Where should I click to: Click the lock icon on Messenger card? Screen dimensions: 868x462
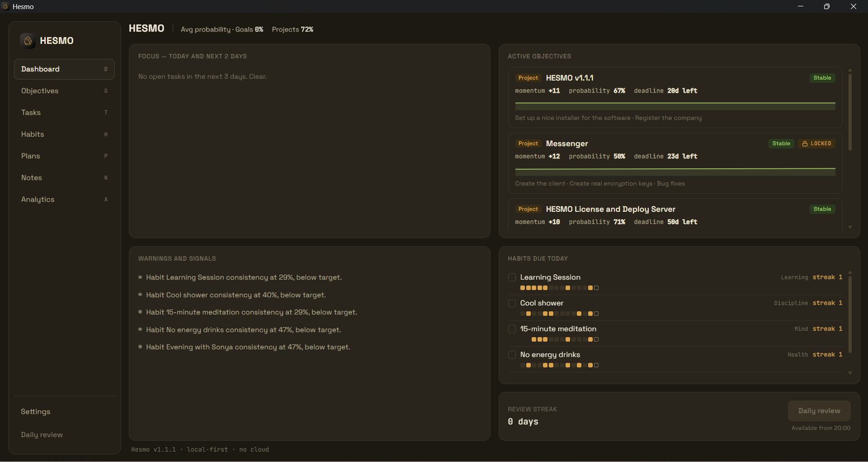coord(805,143)
